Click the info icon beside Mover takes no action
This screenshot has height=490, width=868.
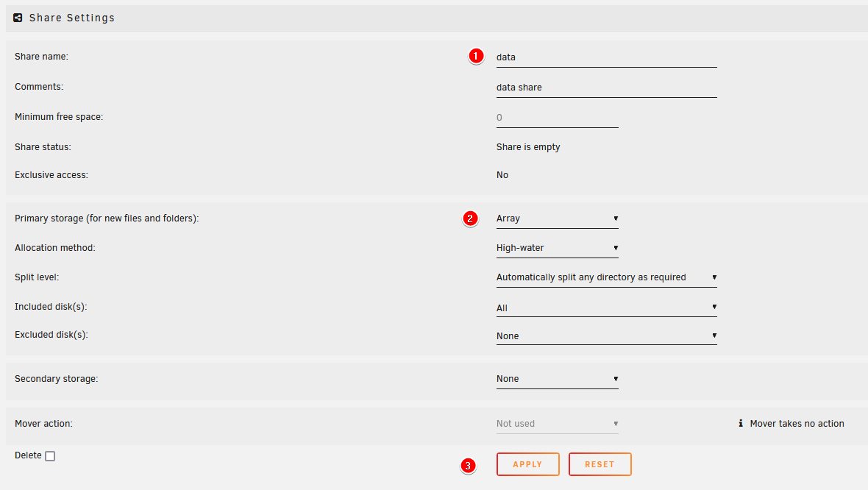click(x=740, y=424)
